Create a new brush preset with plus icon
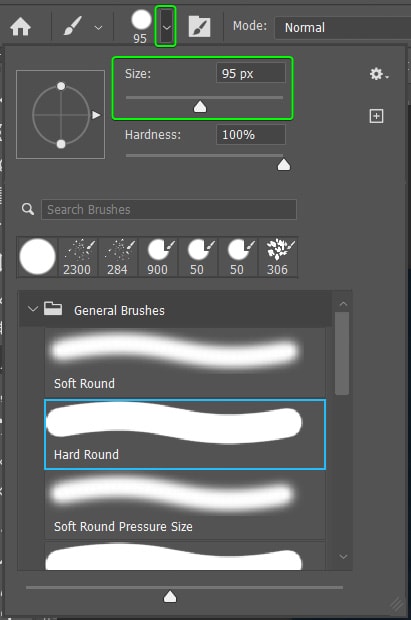Image resolution: width=411 pixels, height=620 pixels. (x=376, y=116)
